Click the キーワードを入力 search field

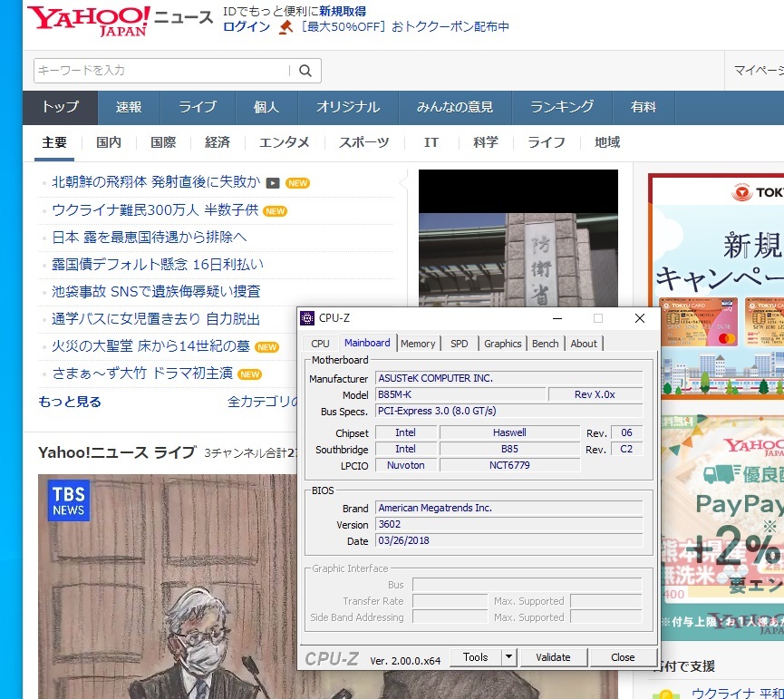(162, 71)
